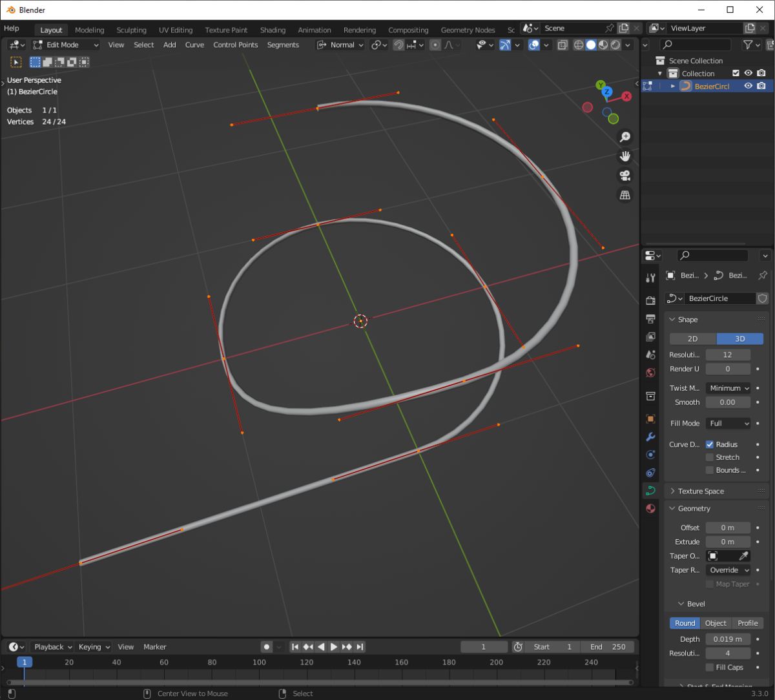Toggle camera view icon in viewport
This screenshot has width=775, height=700.
[625, 176]
